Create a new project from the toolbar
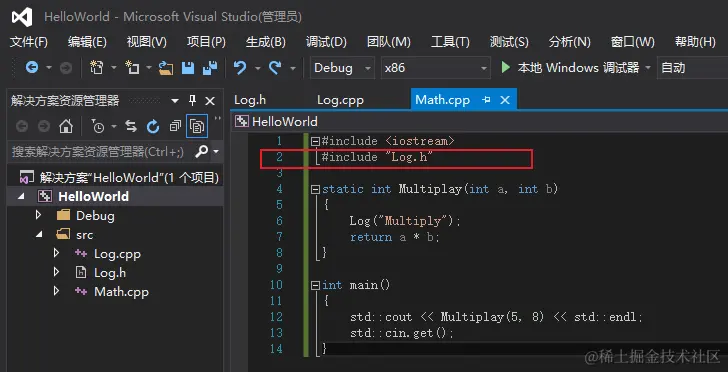This screenshot has width=728, height=372. (x=97, y=68)
